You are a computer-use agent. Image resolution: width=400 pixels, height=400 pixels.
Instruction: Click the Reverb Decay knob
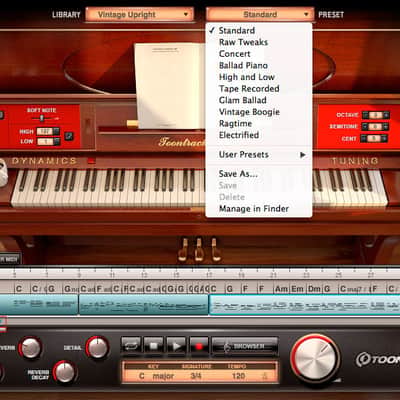(64, 372)
